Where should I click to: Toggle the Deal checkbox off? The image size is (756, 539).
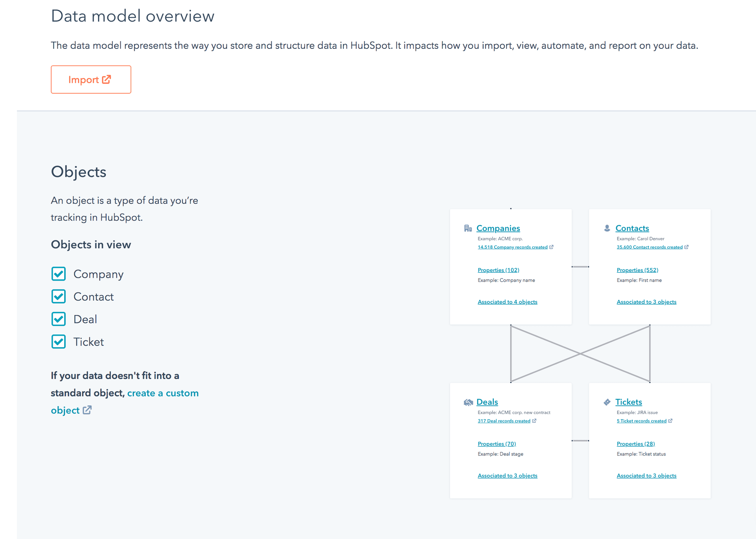click(x=59, y=319)
